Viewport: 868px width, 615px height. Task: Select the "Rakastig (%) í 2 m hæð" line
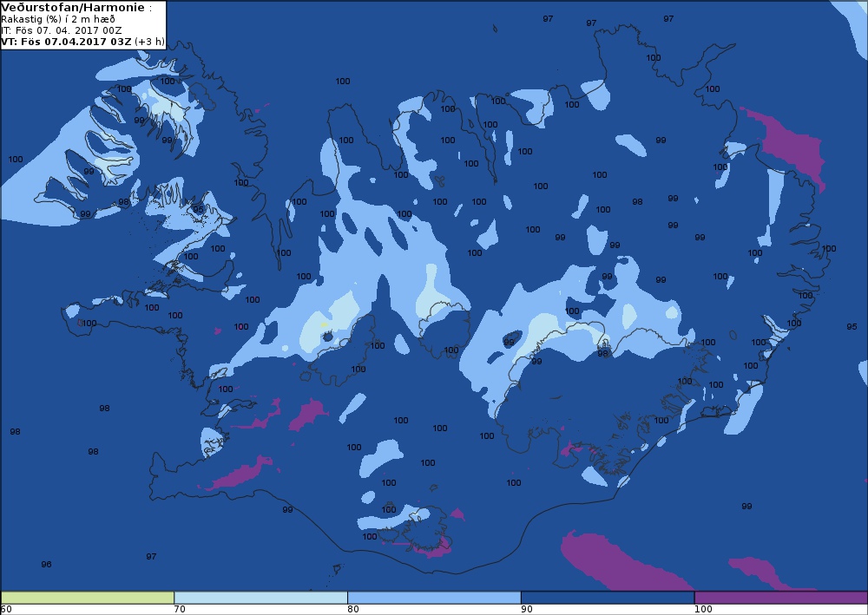pos(58,19)
